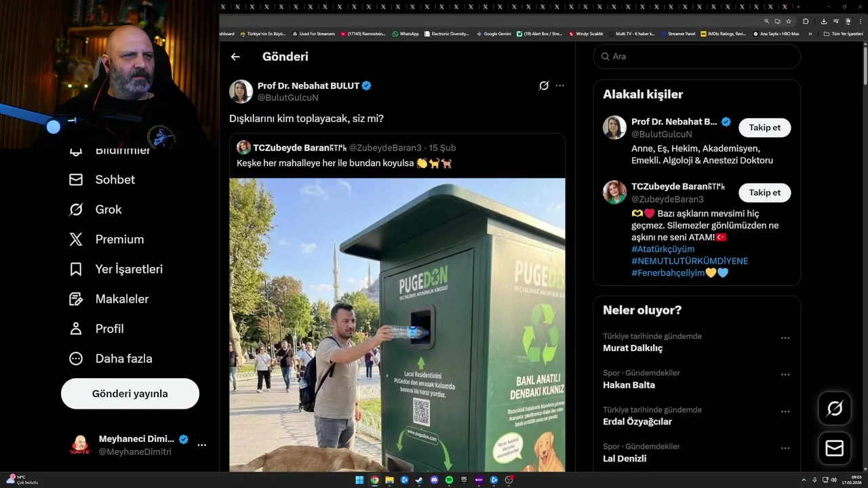The height and width of the screenshot is (488, 868).
Task: Open the floating Grok button
Action: point(835,408)
